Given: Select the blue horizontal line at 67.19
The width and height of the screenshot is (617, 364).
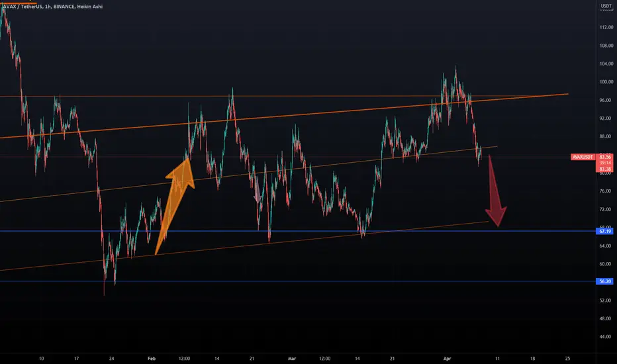Looking at the screenshot, I should (x=298, y=231).
